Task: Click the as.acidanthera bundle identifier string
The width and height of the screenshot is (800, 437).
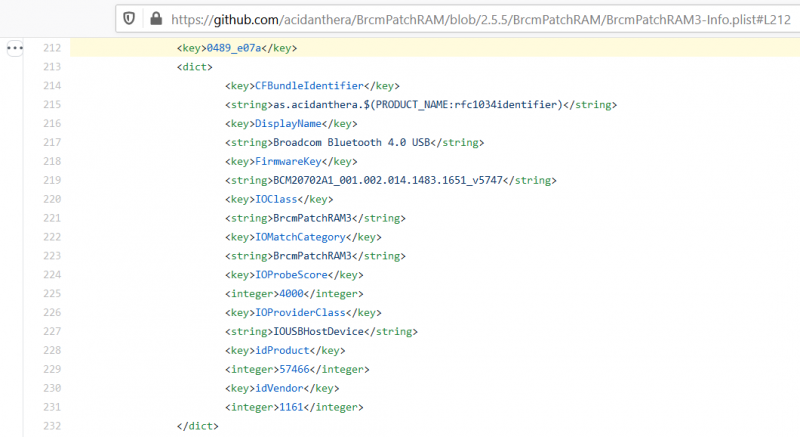Action: [x=418, y=105]
